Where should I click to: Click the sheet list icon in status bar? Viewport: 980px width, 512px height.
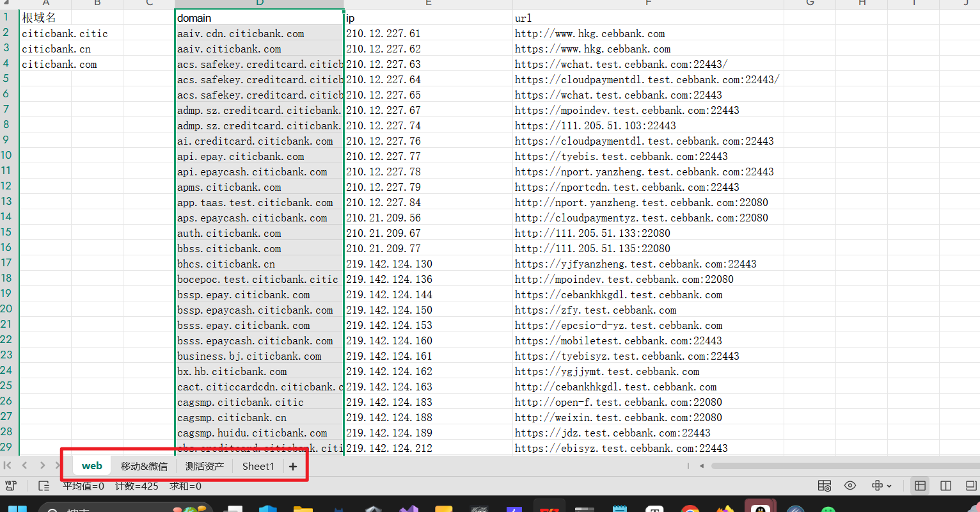point(43,486)
